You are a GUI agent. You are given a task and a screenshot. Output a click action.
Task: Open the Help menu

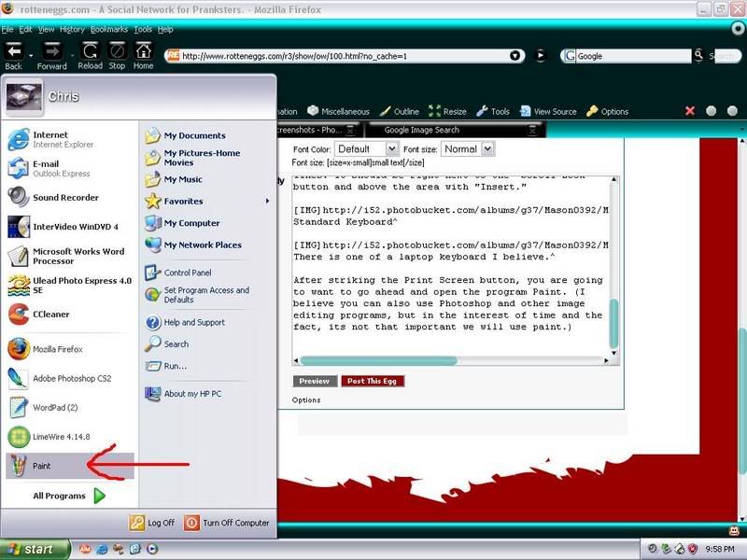point(165,30)
